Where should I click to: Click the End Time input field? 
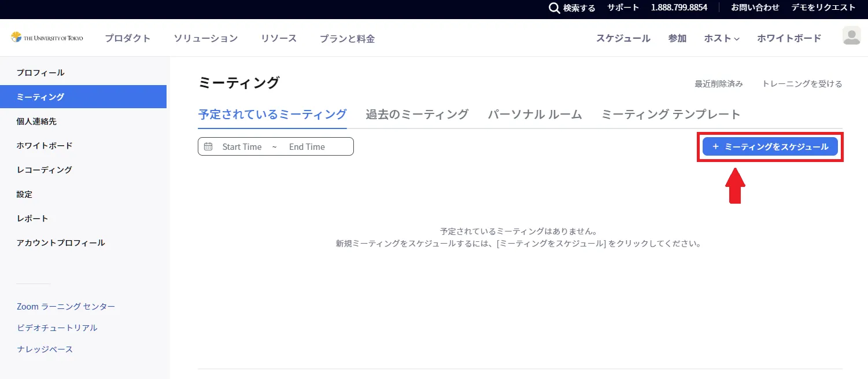point(306,147)
